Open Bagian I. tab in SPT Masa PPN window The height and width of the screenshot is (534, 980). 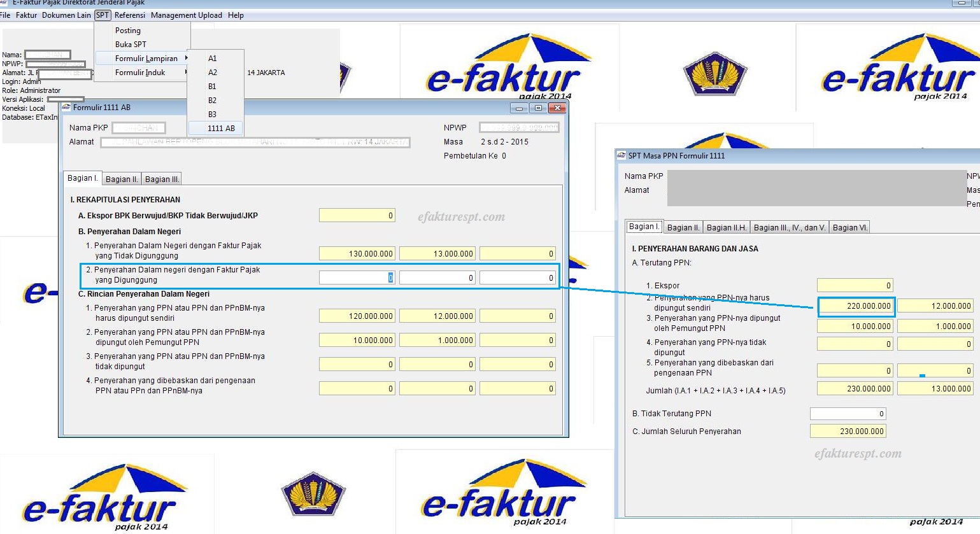coord(644,227)
